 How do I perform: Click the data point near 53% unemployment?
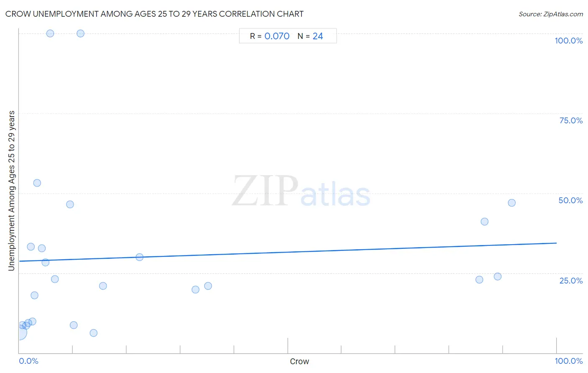point(37,183)
